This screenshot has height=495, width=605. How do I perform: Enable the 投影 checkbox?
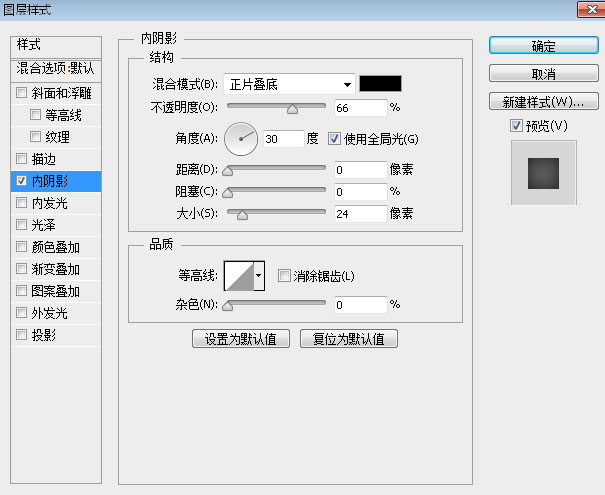coord(21,335)
